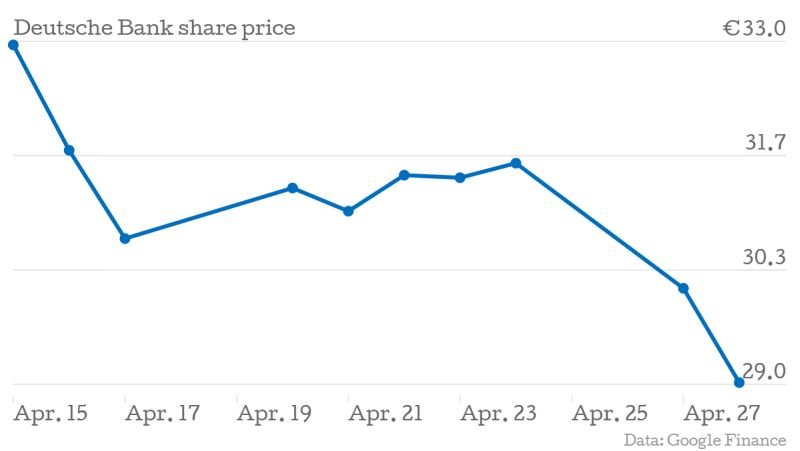Click the second data point on the line
800x451 pixels.
tap(69, 150)
